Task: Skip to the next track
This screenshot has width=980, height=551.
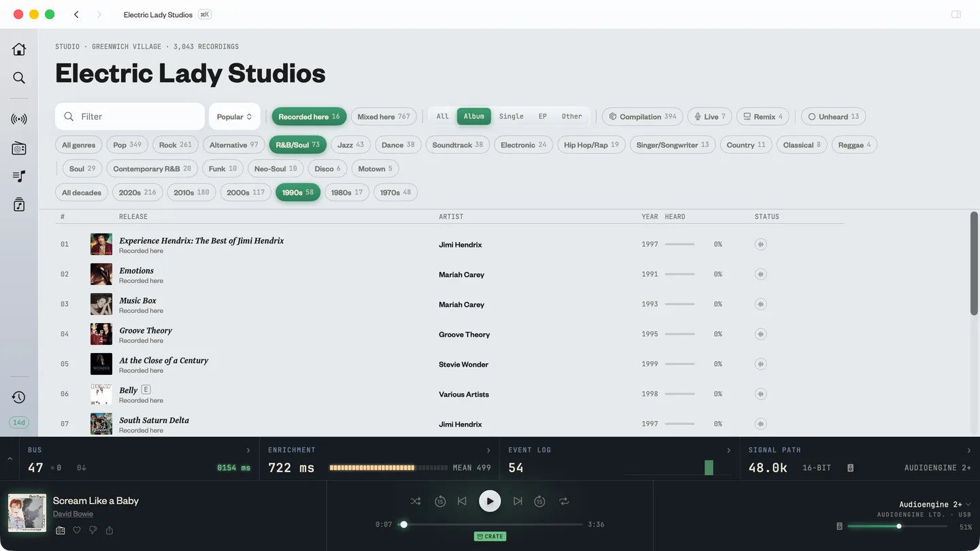Action: click(518, 501)
